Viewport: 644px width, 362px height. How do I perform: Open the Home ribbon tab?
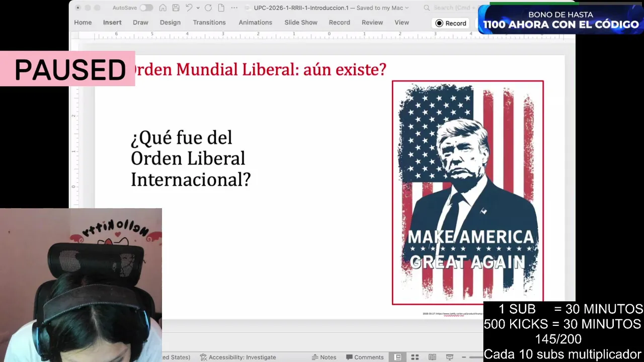coord(83,23)
